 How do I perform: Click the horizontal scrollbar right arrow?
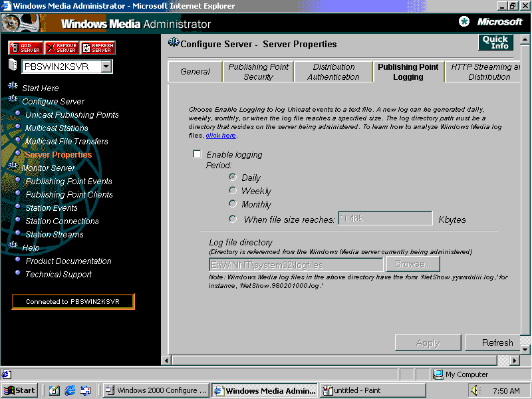pyautogui.click(x=515, y=360)
